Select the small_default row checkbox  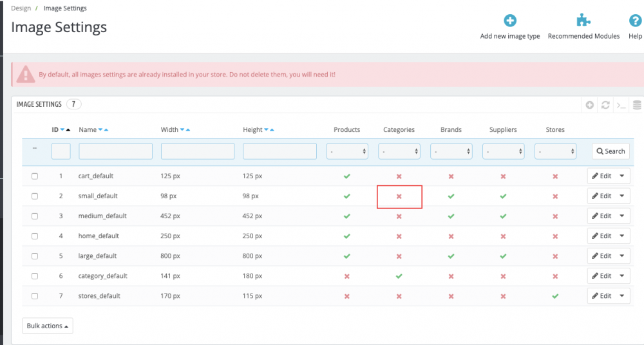point(35,196)
